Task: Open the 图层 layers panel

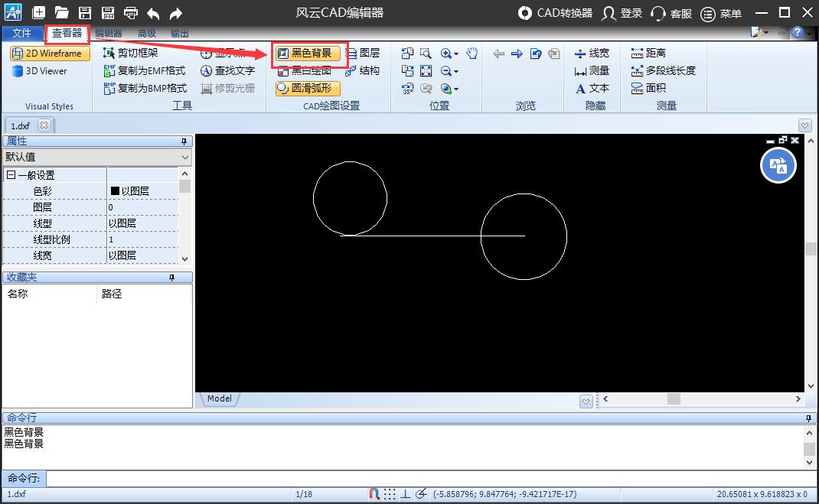Action: pyautogui.click(x=364, y=53)
